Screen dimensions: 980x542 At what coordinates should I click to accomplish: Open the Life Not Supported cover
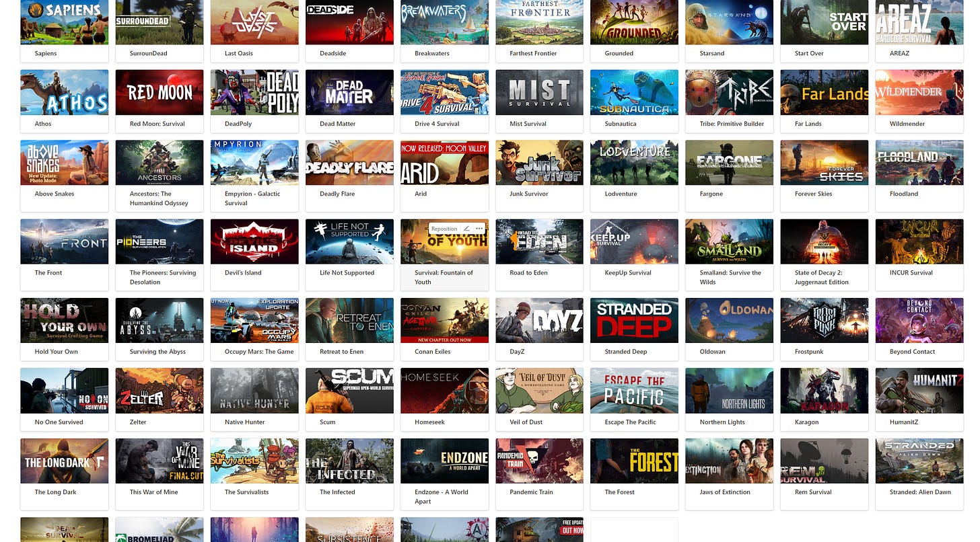(349, 241)
